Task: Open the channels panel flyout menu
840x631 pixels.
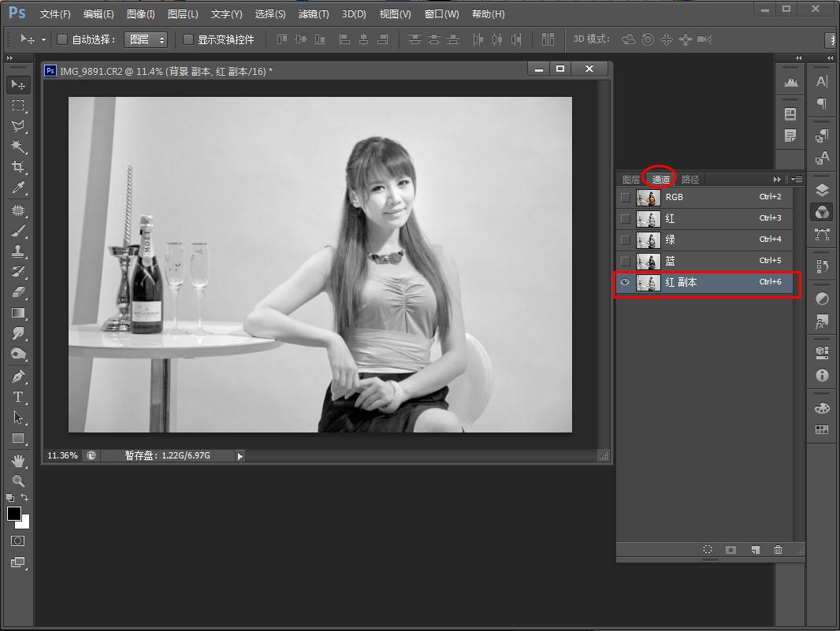Action: pos(797,180)
